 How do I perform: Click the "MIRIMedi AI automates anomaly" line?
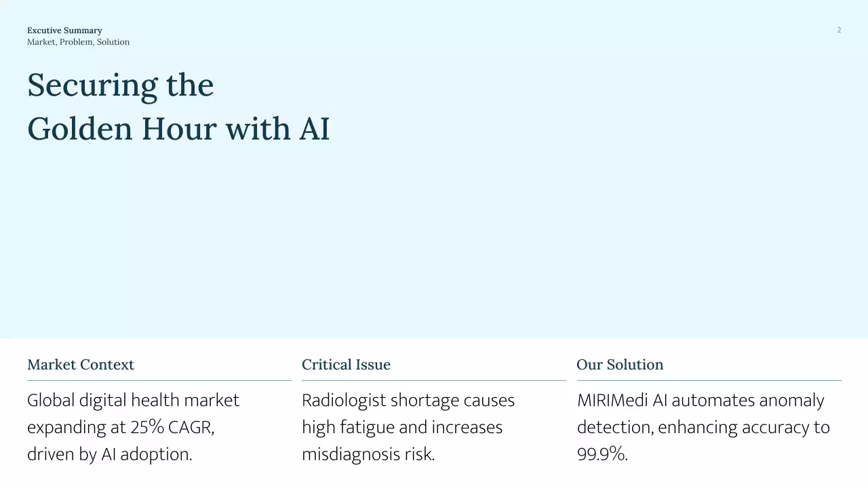click(x=701, y=401)
